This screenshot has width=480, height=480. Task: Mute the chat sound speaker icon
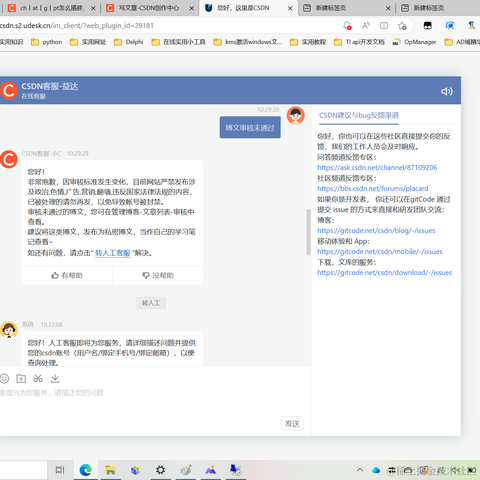[x=447, y=91]
